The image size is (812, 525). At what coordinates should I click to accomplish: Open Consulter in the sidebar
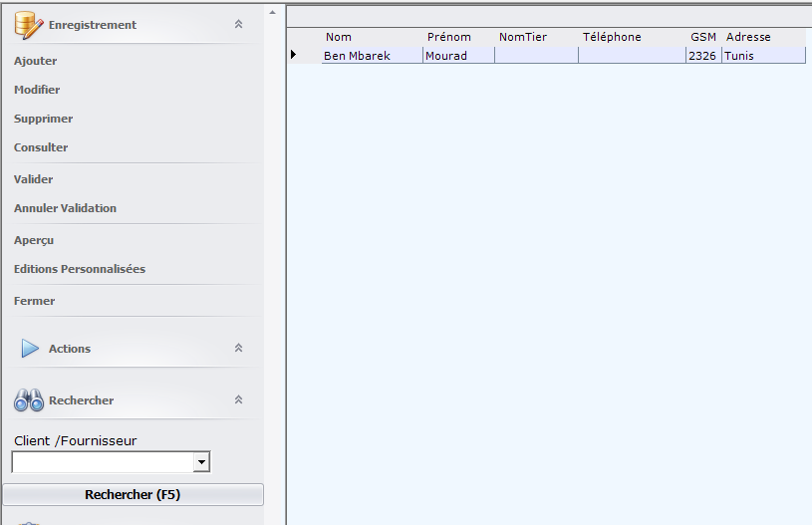tap(41, 147)
